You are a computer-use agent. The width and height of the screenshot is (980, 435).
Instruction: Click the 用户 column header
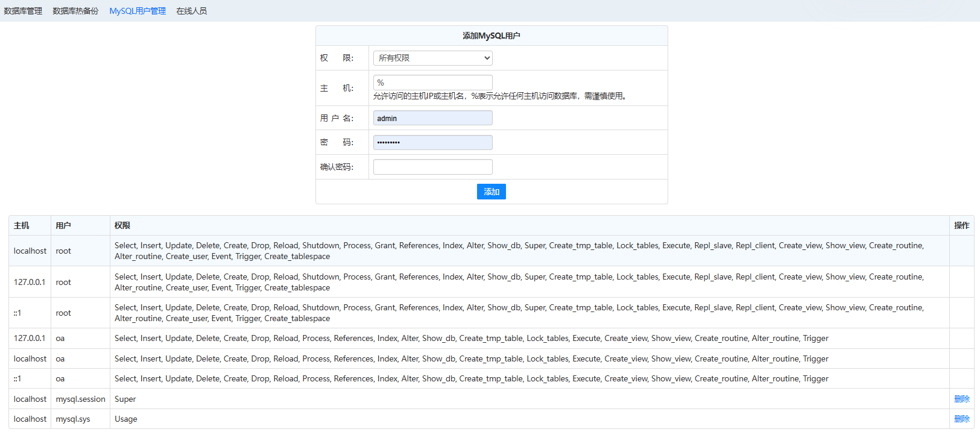[x=63, y=225]
